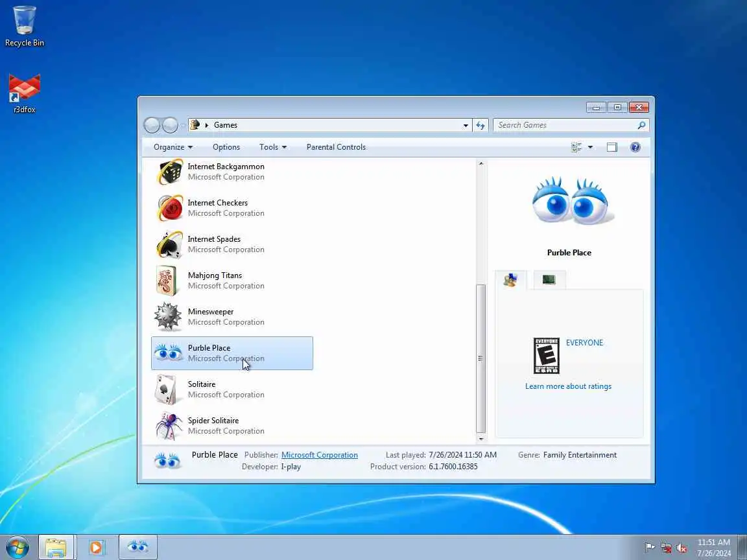Click the search magnifier icon
Viewport: 747px width, 560px height.
pos(641,125)
